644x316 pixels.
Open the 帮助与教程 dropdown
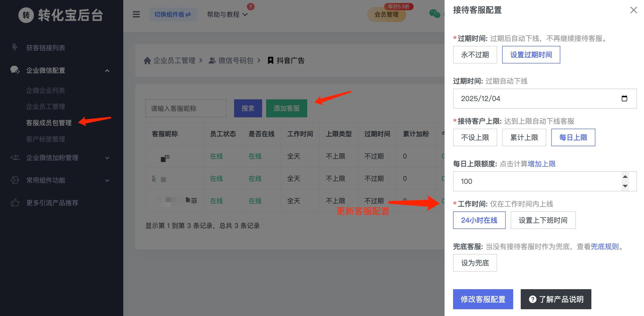227,15
